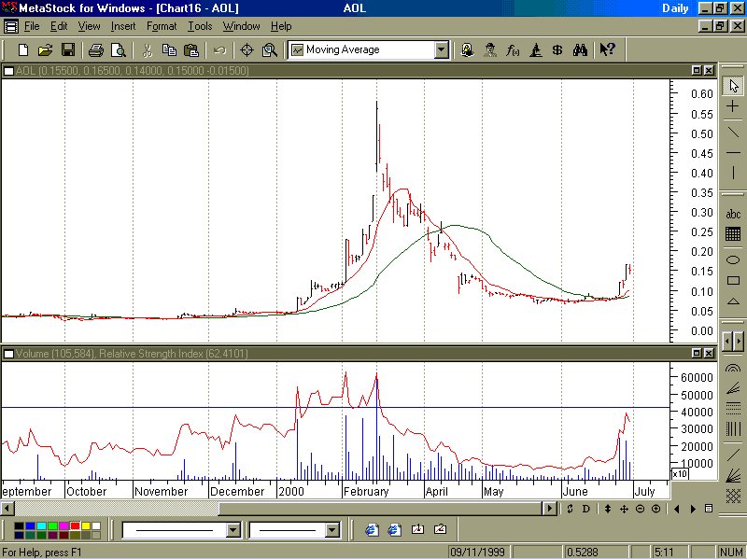The width and height of the screenshot is (747, 560).
Task: Select the arrow pointer drawing tool
Action: [x=733, y=86]
